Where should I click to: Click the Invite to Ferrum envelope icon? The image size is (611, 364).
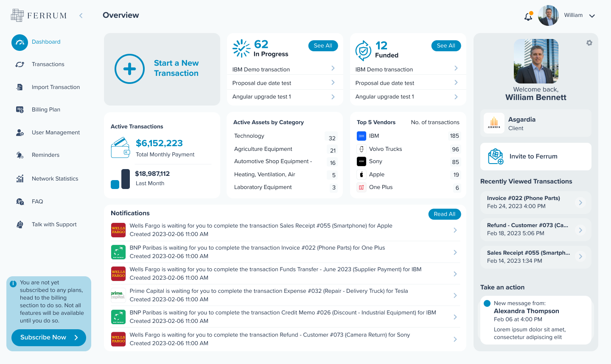click(496, 156)
